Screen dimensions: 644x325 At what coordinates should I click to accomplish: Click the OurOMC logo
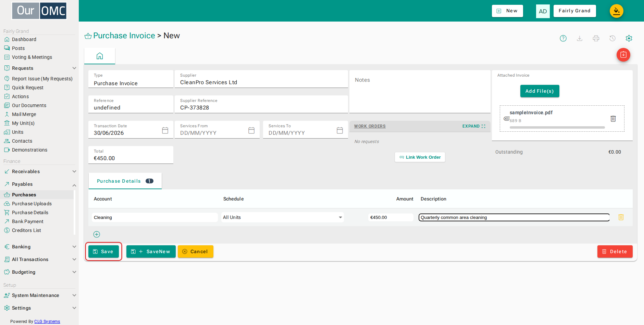pyautogui.click(x=39, y=11)
